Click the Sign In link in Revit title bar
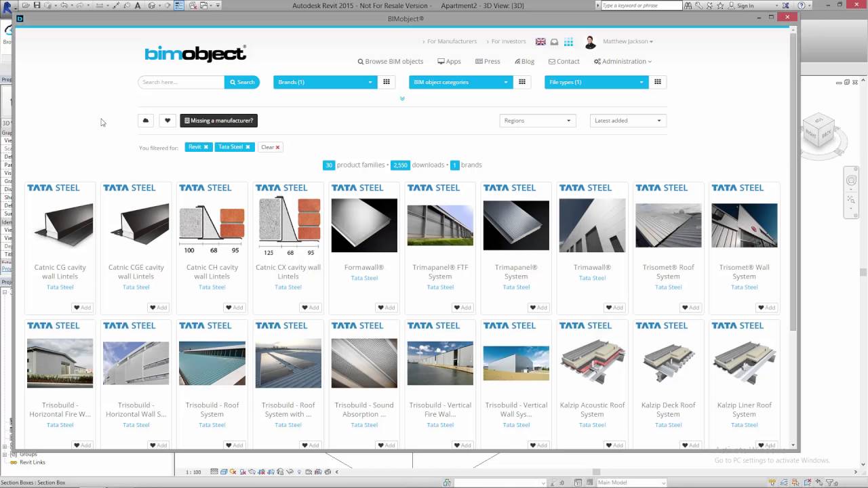Viewport: 868px width, 488px height. (x=745, y=5)
